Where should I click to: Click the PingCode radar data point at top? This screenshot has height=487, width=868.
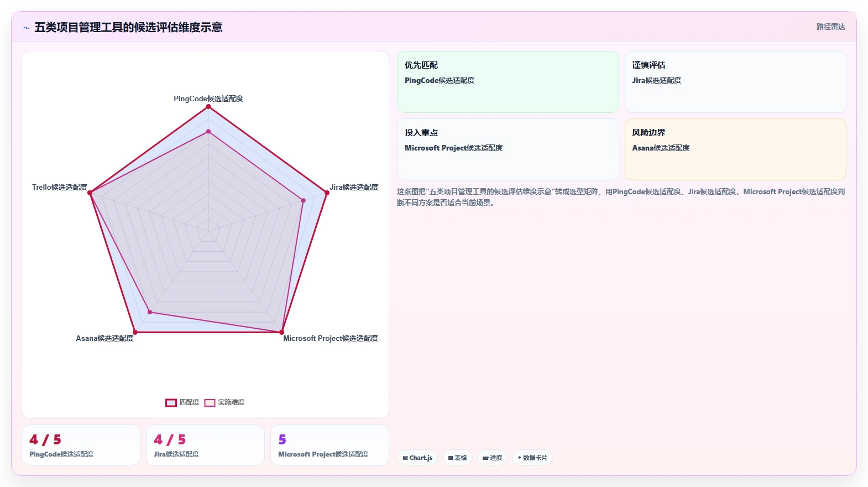[x=208, y=106]
